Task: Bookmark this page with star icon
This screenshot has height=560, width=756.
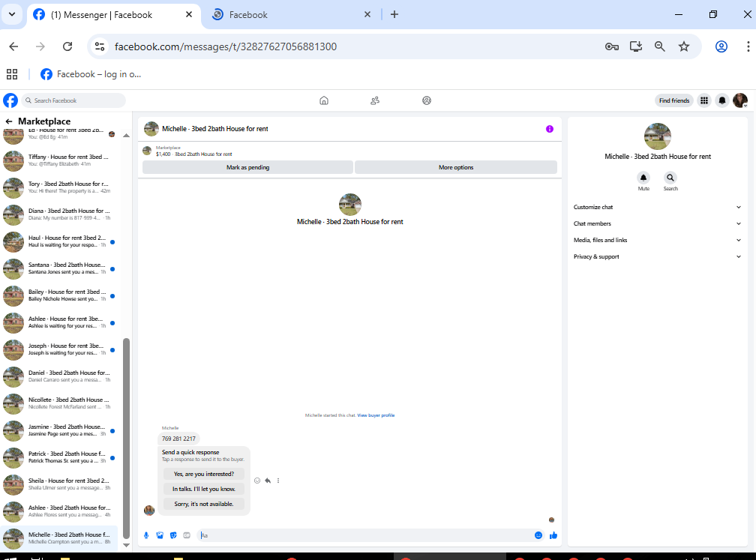Action: [x=684, y=46]
